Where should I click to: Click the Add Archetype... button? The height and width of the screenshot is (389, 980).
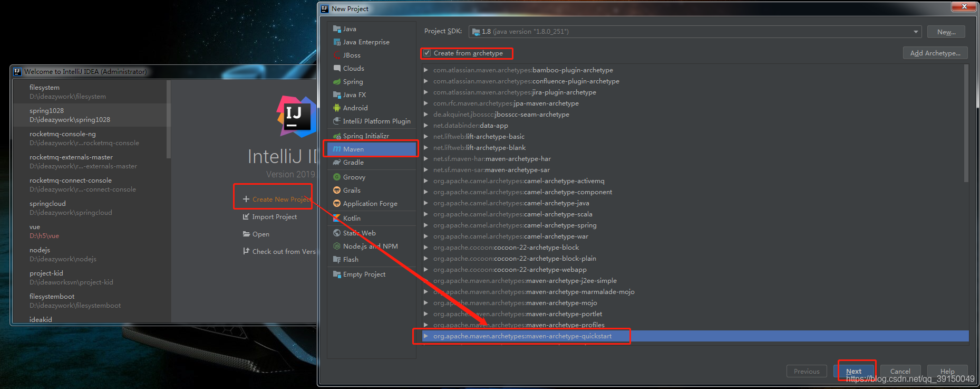935,53
